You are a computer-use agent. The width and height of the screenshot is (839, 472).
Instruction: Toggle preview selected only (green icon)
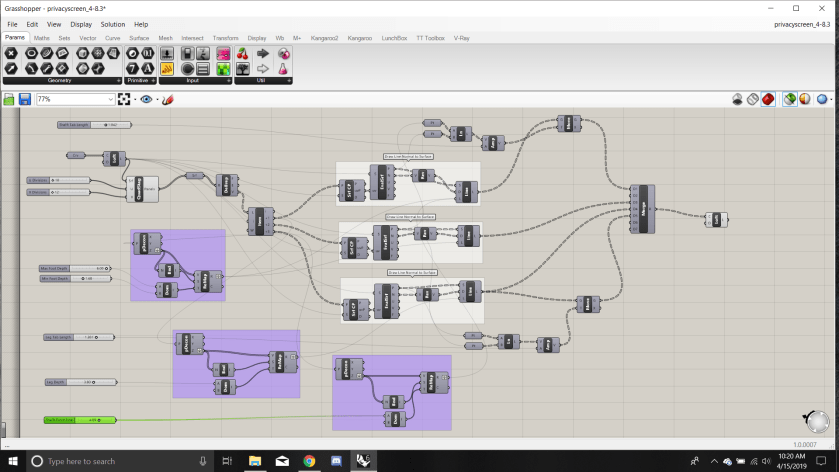click(x=790, y=99)
